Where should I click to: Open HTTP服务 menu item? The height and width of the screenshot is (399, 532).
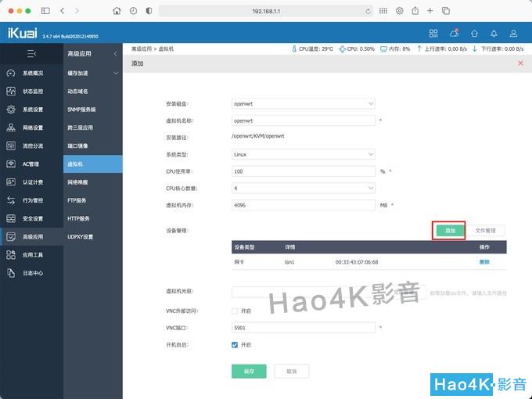[78, 218]
